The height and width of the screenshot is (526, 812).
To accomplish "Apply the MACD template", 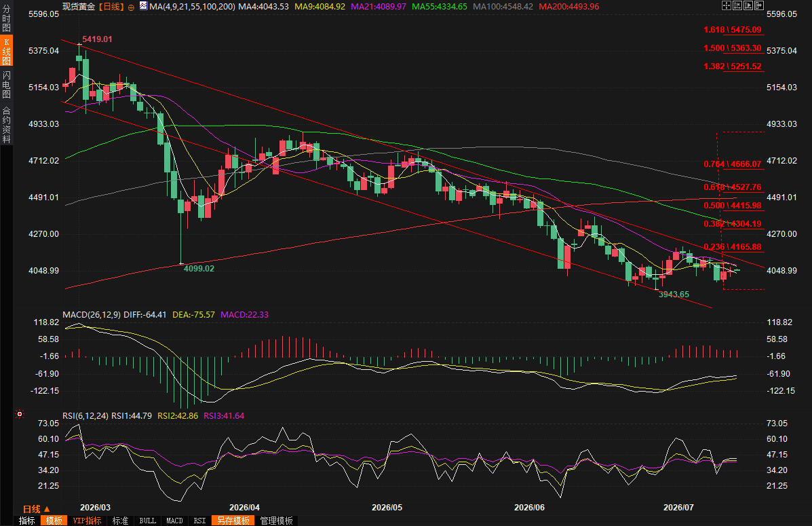I will 174,521.
